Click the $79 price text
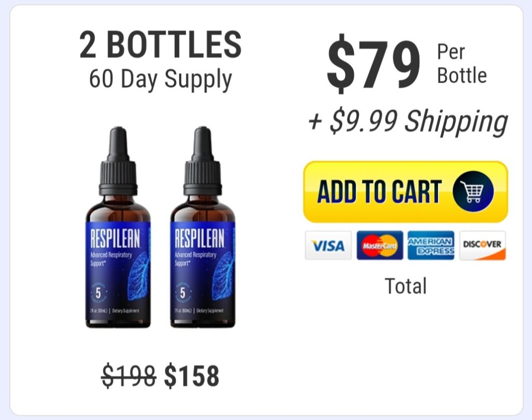 [x=373, y=64]
